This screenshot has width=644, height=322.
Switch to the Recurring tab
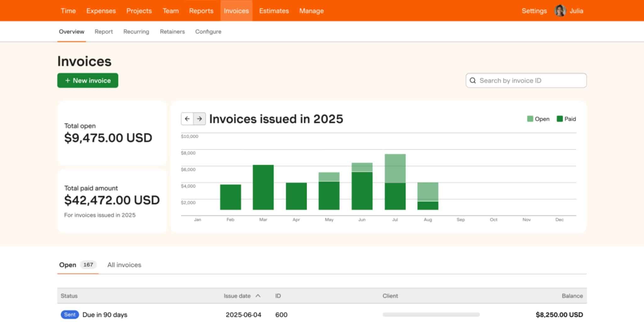click(136, 32)
